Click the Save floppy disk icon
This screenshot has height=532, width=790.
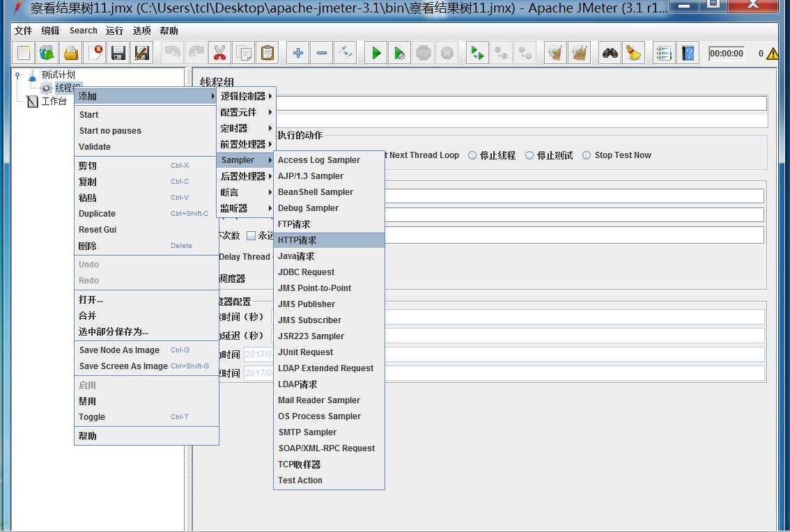118,52
